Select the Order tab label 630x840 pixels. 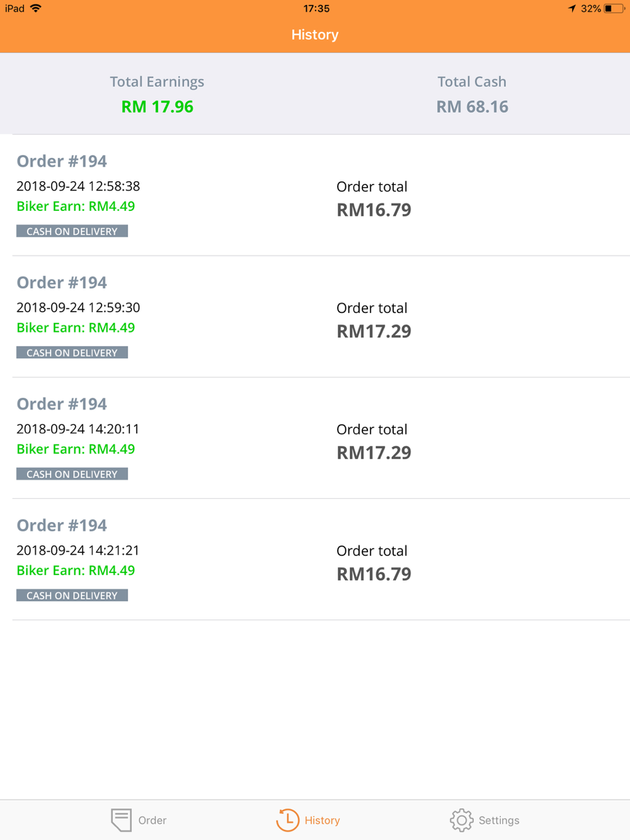click(152, 820)
